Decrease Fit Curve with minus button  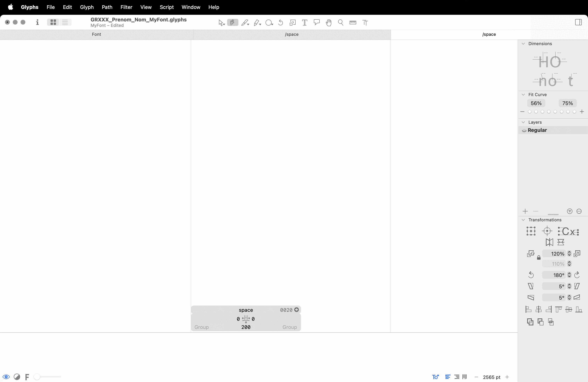tap(522, 112)
